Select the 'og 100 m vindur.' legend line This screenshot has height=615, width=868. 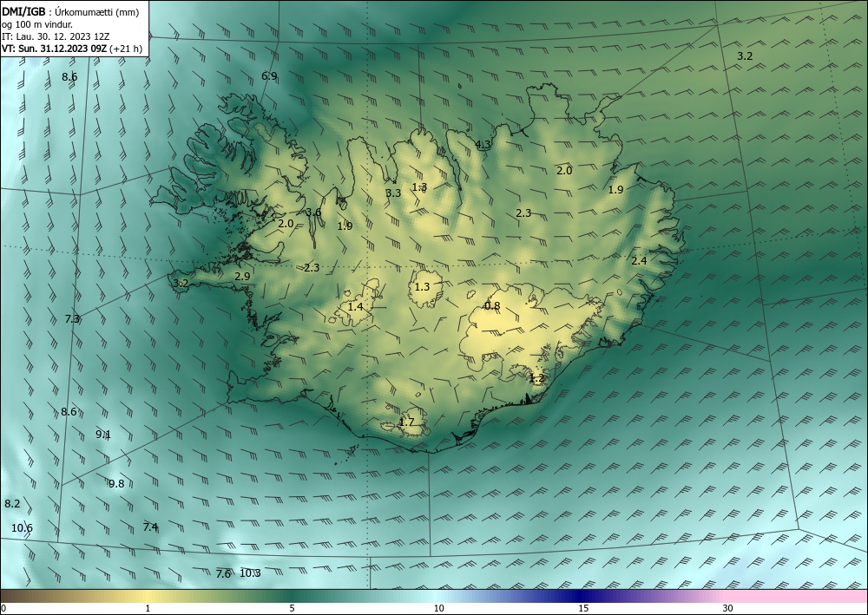tap(37, 24)
